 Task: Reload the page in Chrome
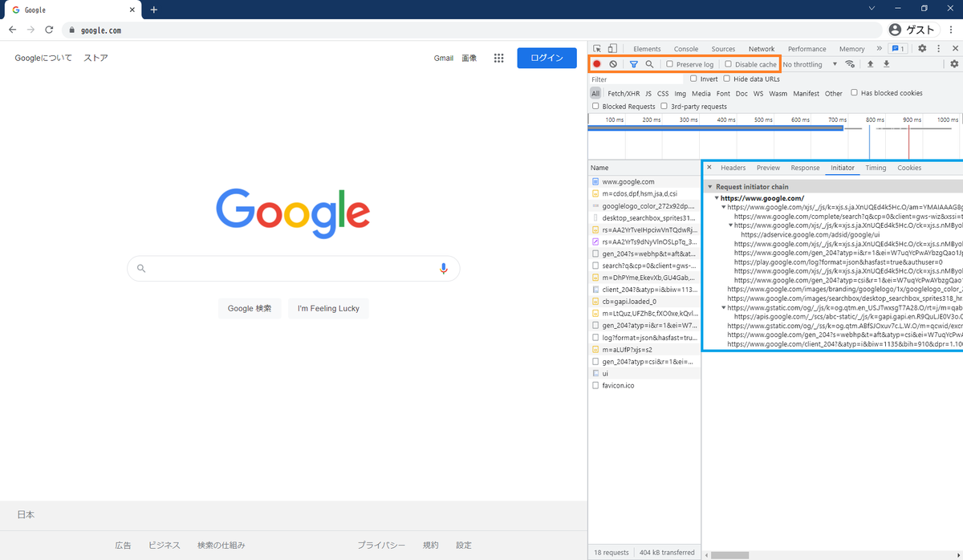[49, 30]
